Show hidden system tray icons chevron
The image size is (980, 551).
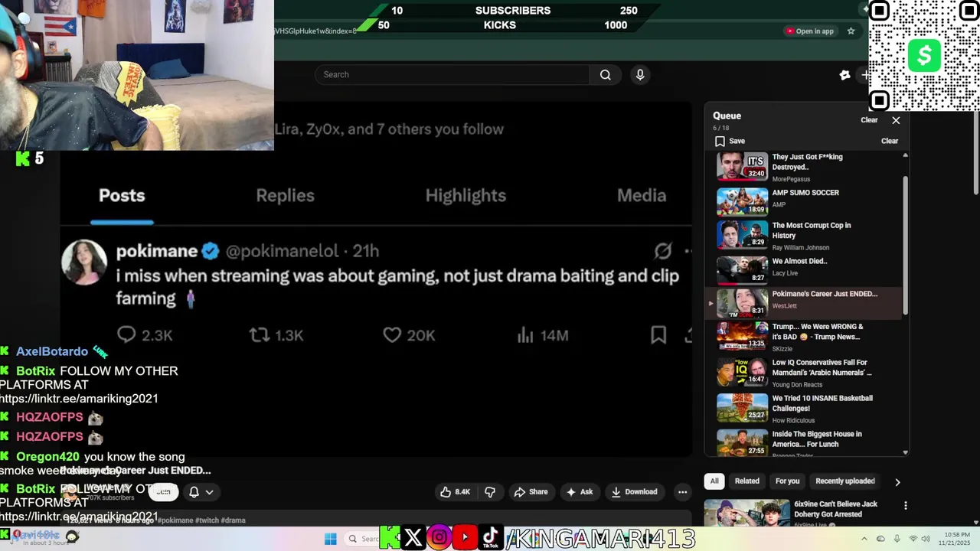[x=864, y=539]
